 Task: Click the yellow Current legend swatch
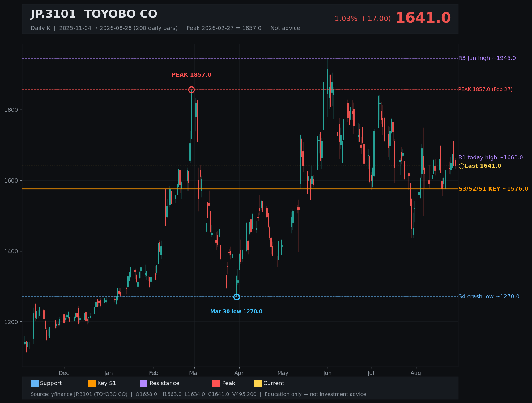pos(258,383)
